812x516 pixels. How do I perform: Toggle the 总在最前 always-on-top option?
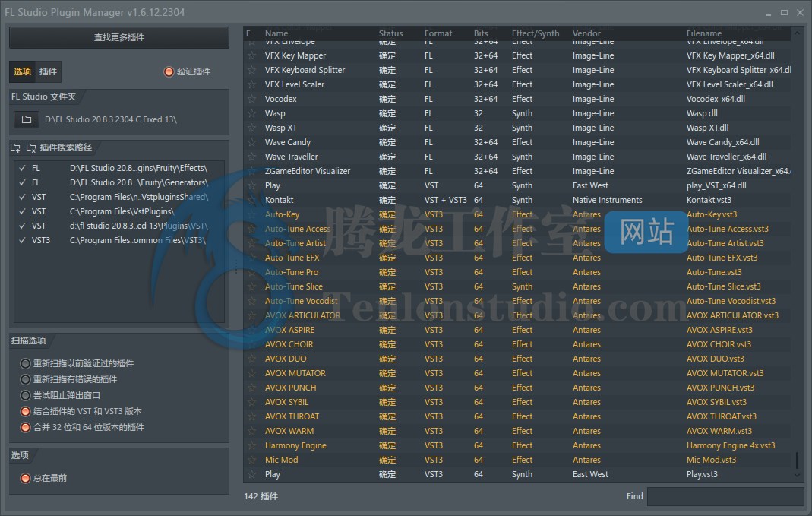tap(25, 478)
